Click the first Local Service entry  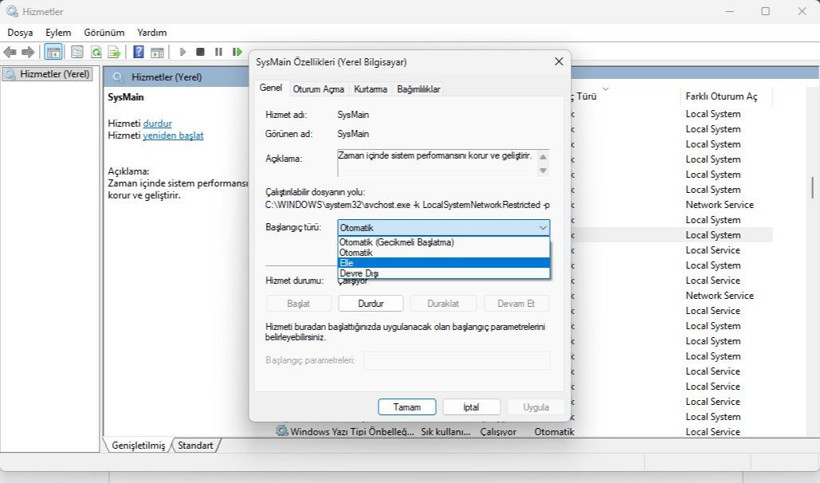(713, 250)
